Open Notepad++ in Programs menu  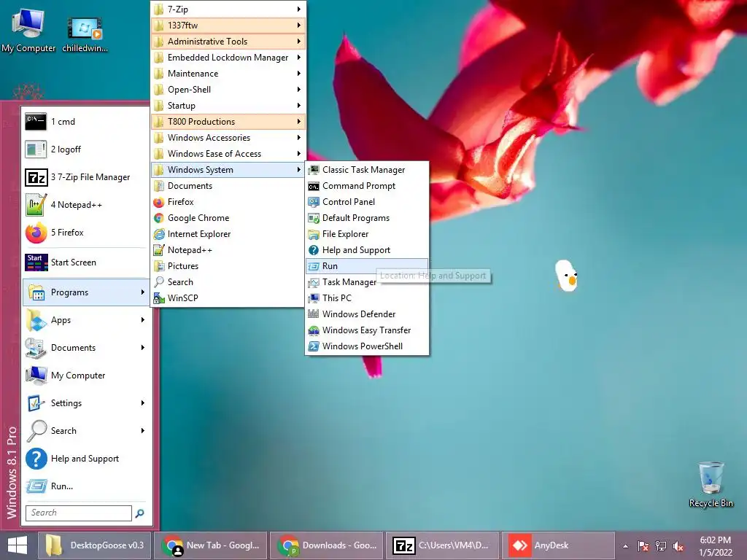point(228,250)
